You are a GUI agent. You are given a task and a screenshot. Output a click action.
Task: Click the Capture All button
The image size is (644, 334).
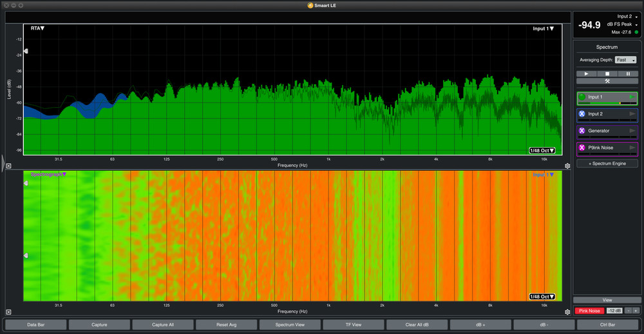(162, 324)
